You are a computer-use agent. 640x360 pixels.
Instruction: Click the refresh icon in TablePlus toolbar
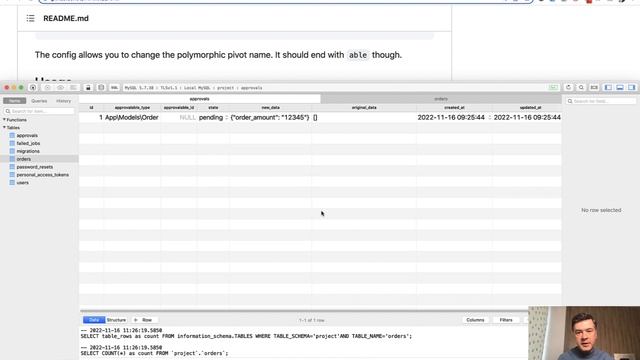(x=568, y=88)
